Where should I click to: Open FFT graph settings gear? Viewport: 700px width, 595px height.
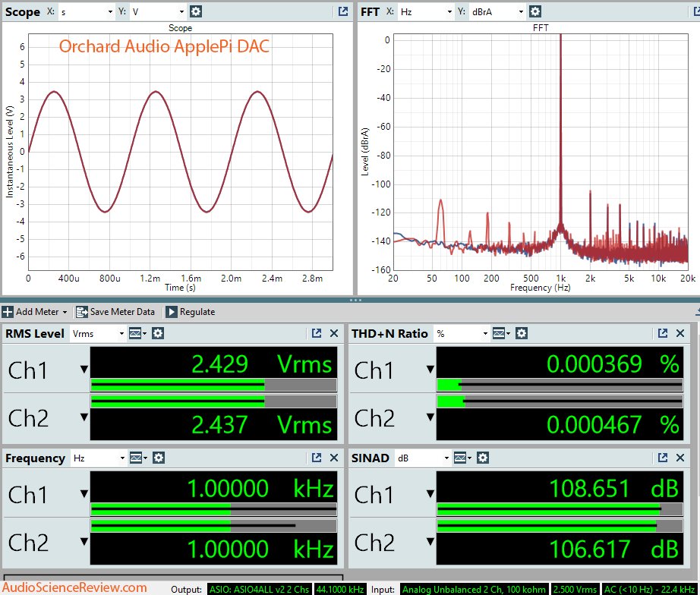(x=534, y=11)
